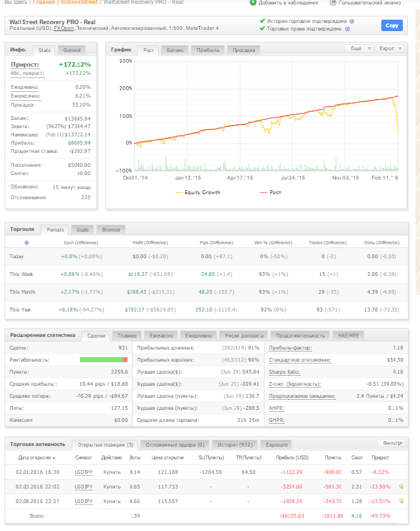
Task: Click the Стандартное отклонение label
Action: pyautogui.click(x=299, y=360)
